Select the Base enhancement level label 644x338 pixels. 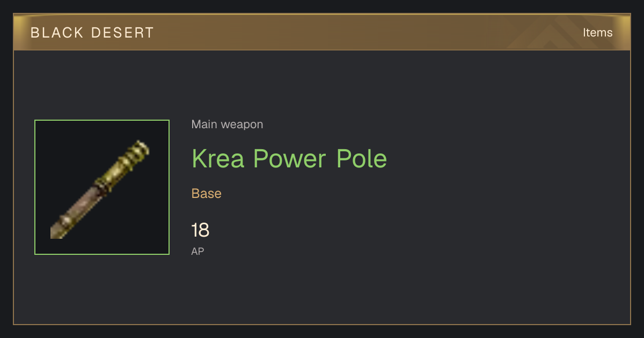(207, 194)
